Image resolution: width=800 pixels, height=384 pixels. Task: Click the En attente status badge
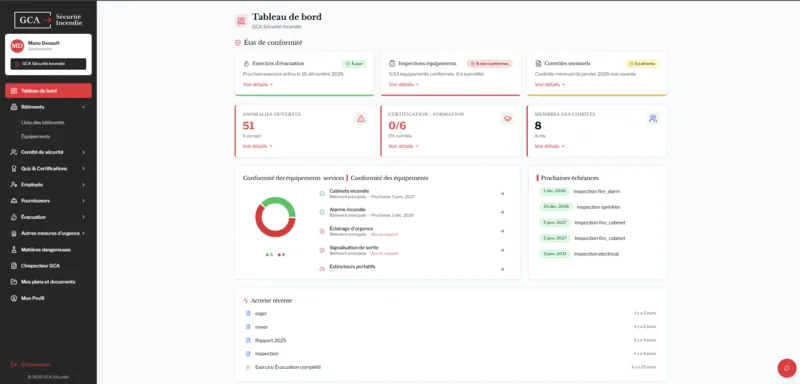tap(642, 64)
